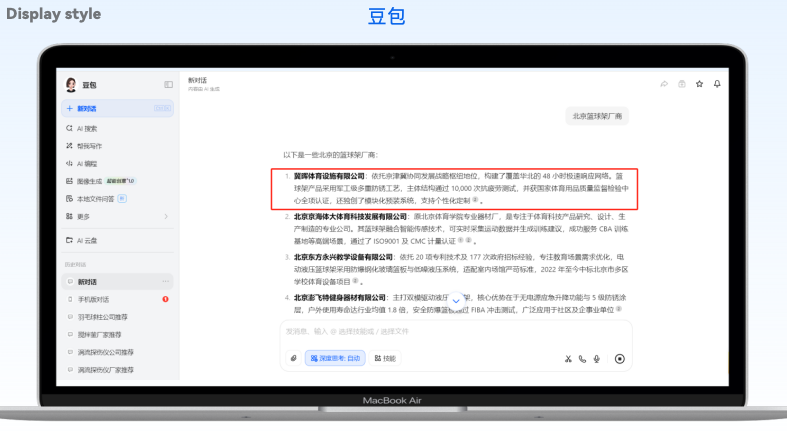Open the 技能 skills menu
787x431 pixels.
385,358
